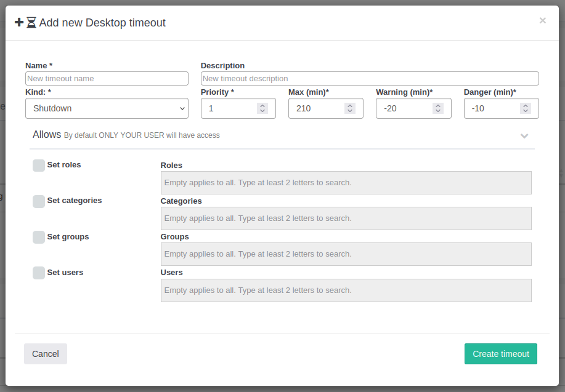Click into the Description field
The height and width of the screenshot is (392, 565).
[x=370, y=79]
